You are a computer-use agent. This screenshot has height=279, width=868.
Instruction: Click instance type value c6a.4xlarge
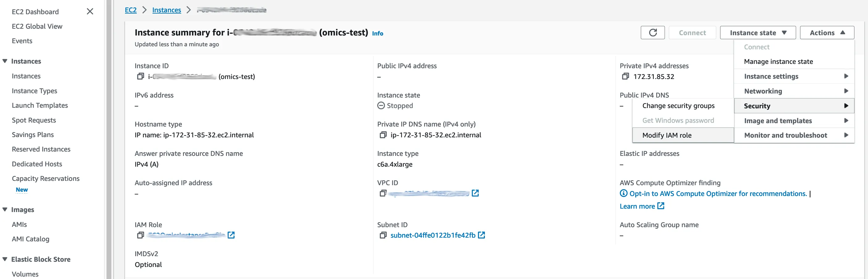click(394, 164)
